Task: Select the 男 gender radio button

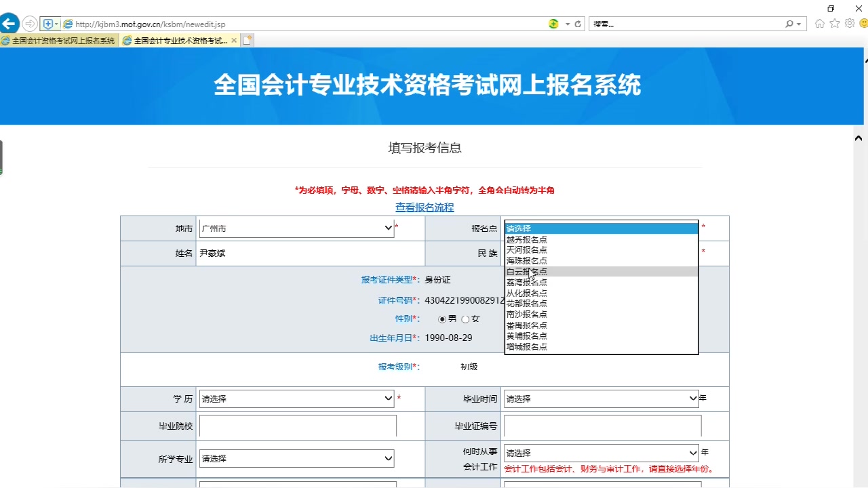Action: click(x=442, y=319)
